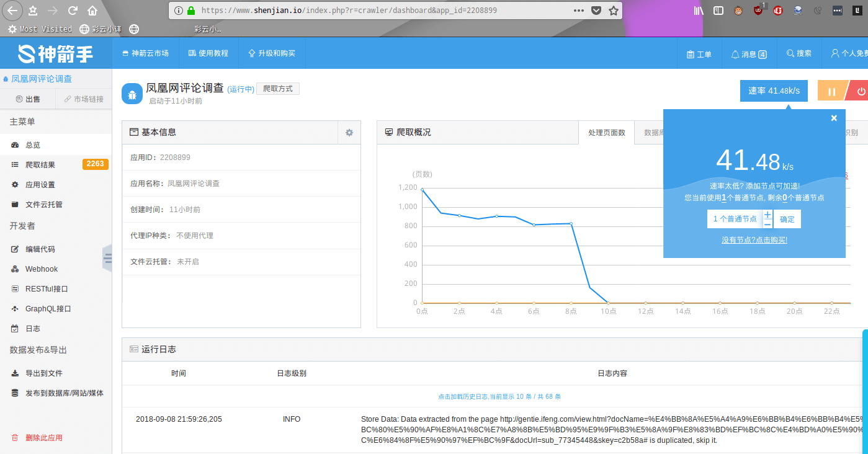The width and height of the screenshot is (868, 454).
Task: Click the 确定 button in speed popup
Action: pos(787,219)
